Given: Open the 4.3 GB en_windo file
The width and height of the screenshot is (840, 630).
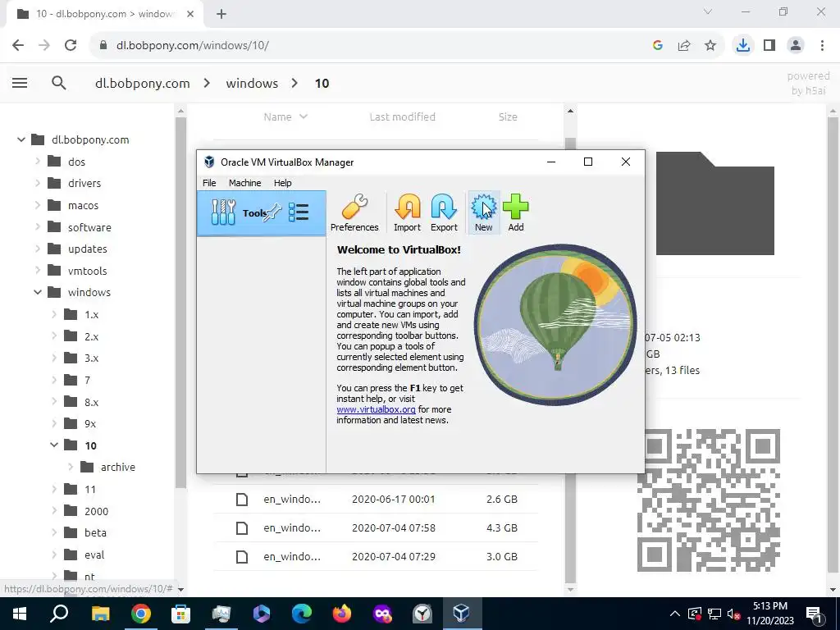Looking at the screenshot, I should [376, 527].
